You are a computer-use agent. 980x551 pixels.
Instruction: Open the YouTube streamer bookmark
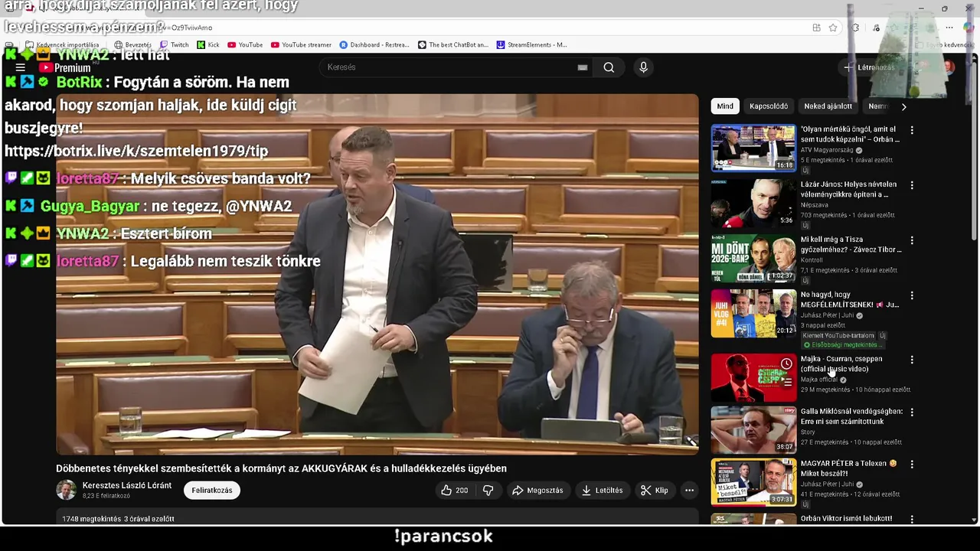(x=301, y=44)
